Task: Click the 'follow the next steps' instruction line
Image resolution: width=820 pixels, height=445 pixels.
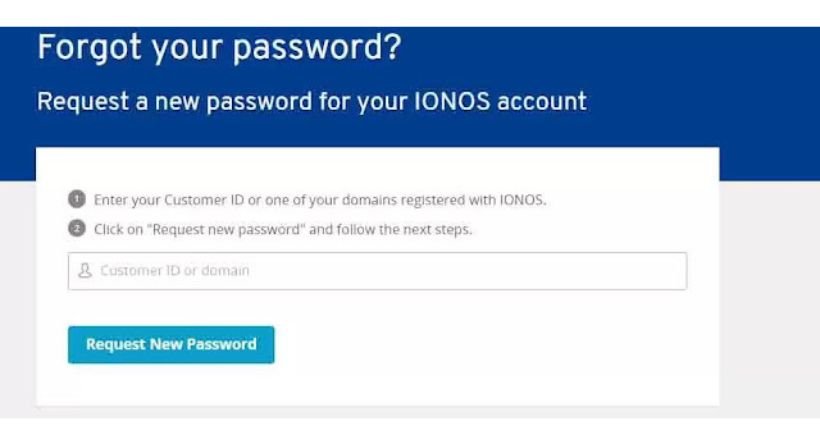Action: (x=283, y=230)
